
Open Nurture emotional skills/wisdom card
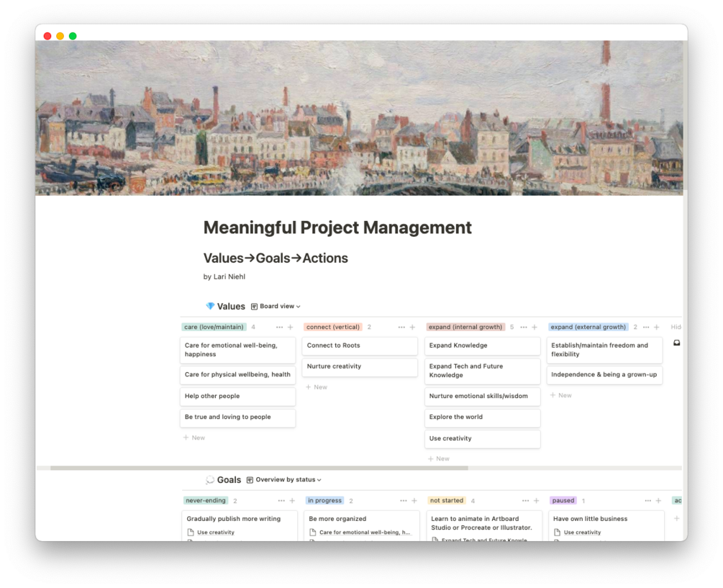pyautogui.click(x=482, y=396)
